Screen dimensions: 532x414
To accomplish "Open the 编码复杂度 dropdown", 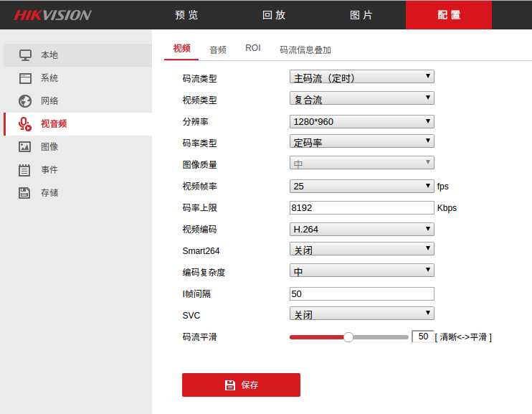I will (362, 270).
